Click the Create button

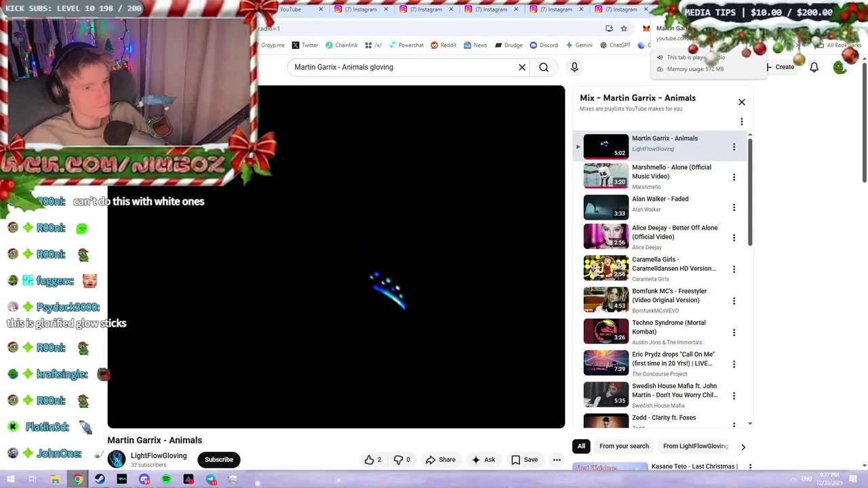pos(779,67)
